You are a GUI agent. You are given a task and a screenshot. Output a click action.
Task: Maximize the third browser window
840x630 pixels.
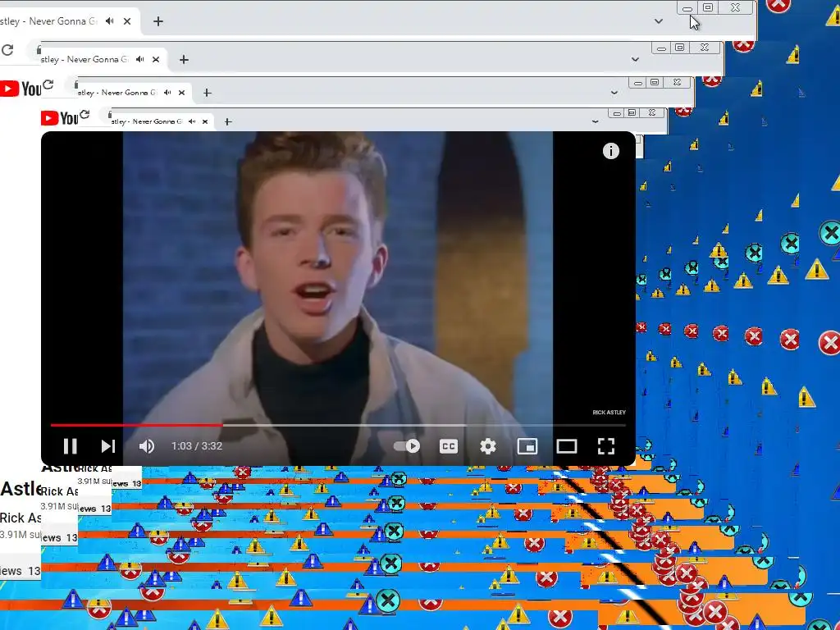click(x=655, y=83)
